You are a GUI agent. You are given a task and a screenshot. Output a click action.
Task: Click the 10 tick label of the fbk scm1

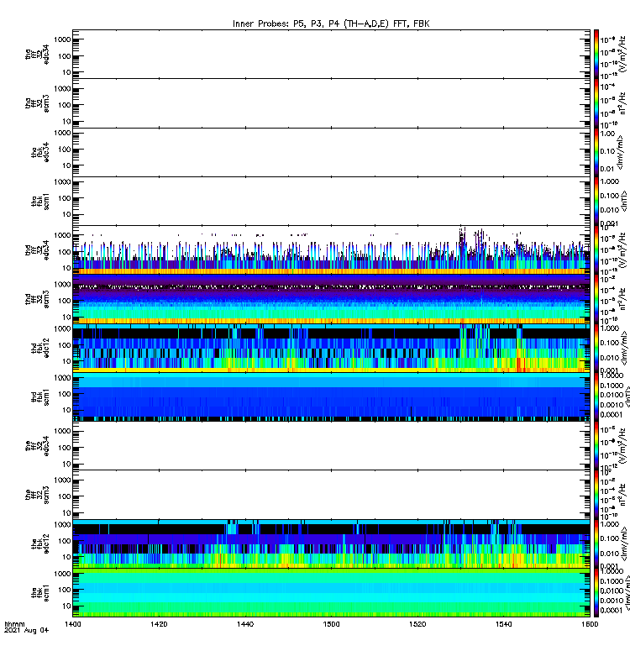66,606
